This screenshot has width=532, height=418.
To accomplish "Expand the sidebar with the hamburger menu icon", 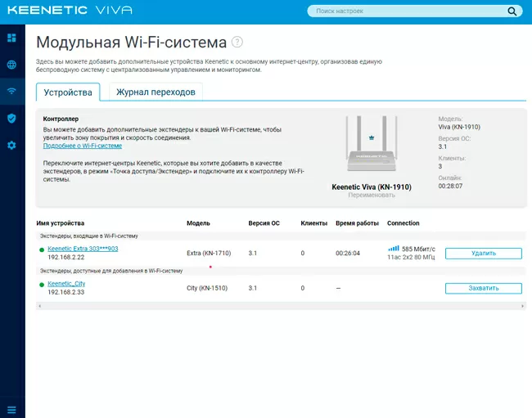I will point(11,409).
